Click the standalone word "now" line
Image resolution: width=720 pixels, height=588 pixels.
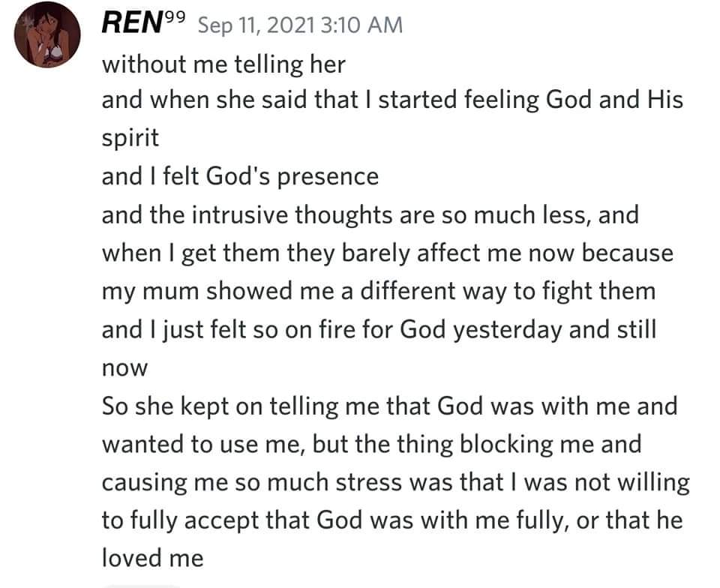coord(125,369)
